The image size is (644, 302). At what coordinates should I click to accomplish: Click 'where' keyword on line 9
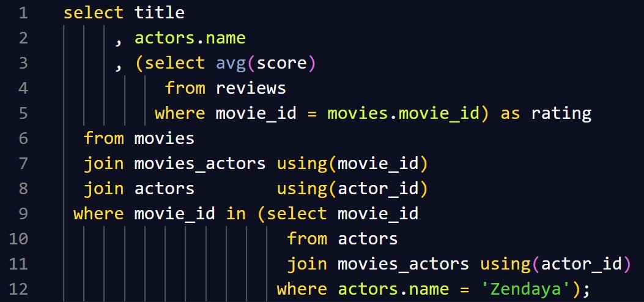point(98,214)
